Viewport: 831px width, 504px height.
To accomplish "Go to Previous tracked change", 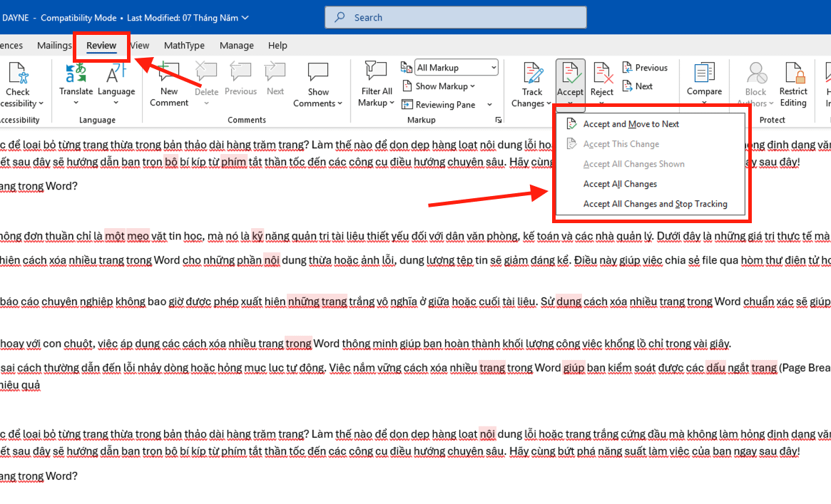I will point(645,68).
